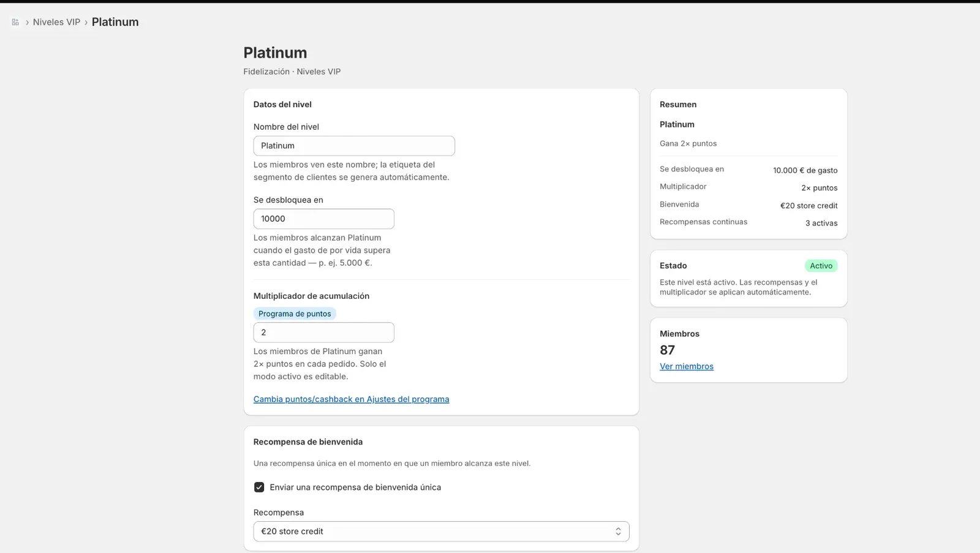Click the Miembros card heading
Viewport: 980px width, 553px height.
[x=679, y=334]
